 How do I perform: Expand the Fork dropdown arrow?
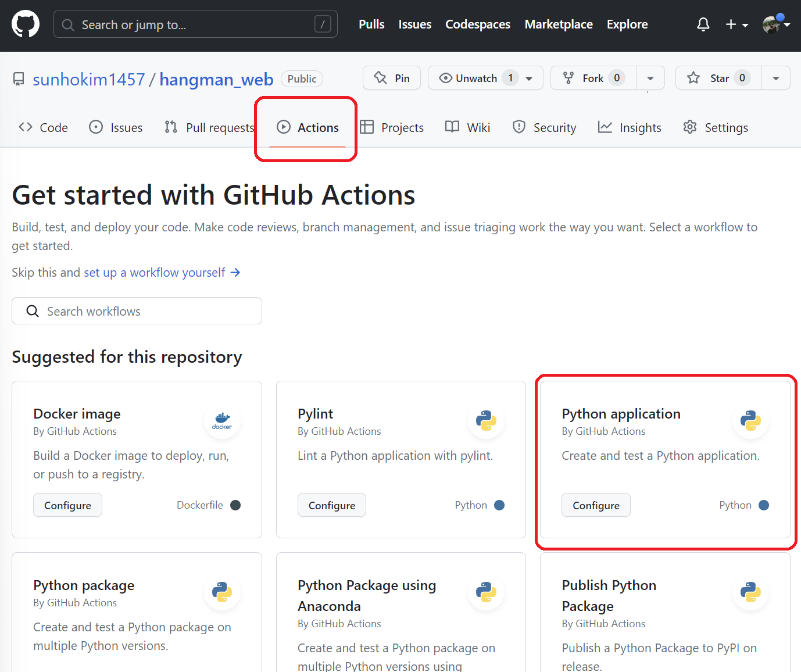coord(650,78)
